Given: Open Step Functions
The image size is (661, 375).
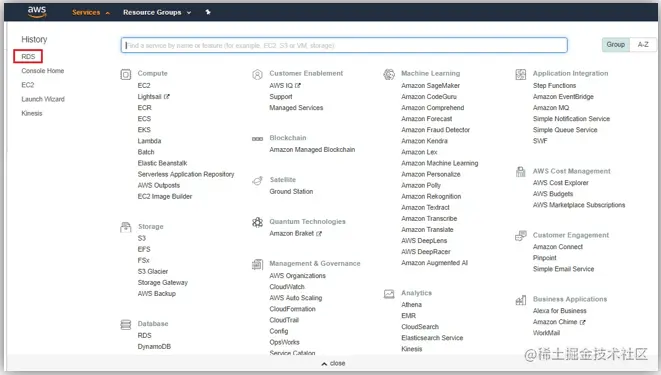Looking at the screenshot, I should click(x=554, y=86).
